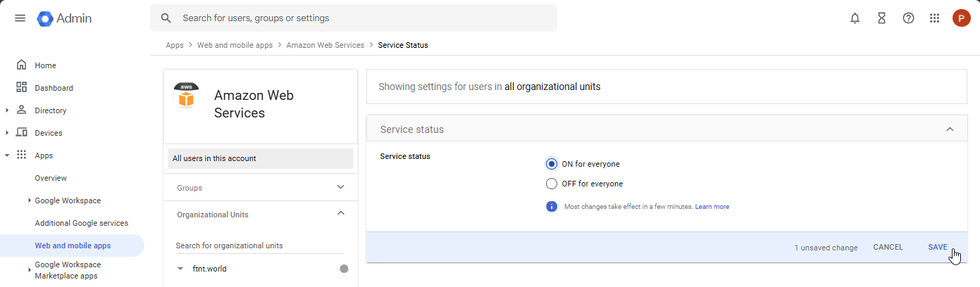
Task: Click the info icon beside changes note
Action: coord(552,207)
